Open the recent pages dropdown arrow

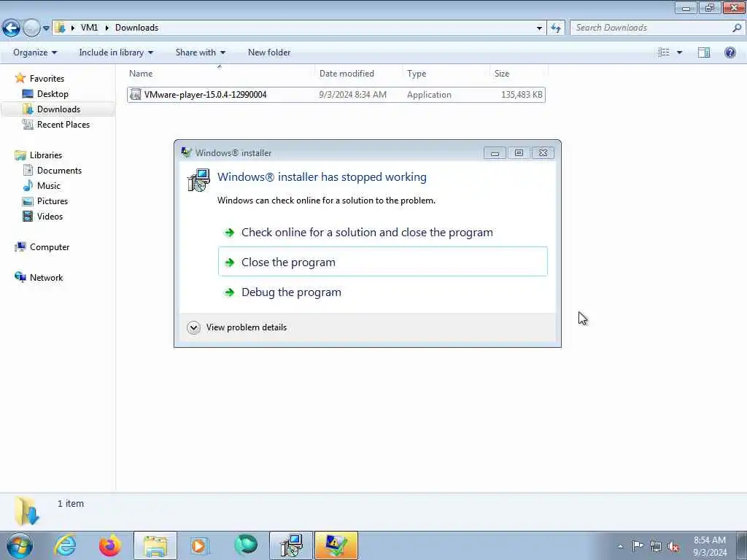coord(46,28)
